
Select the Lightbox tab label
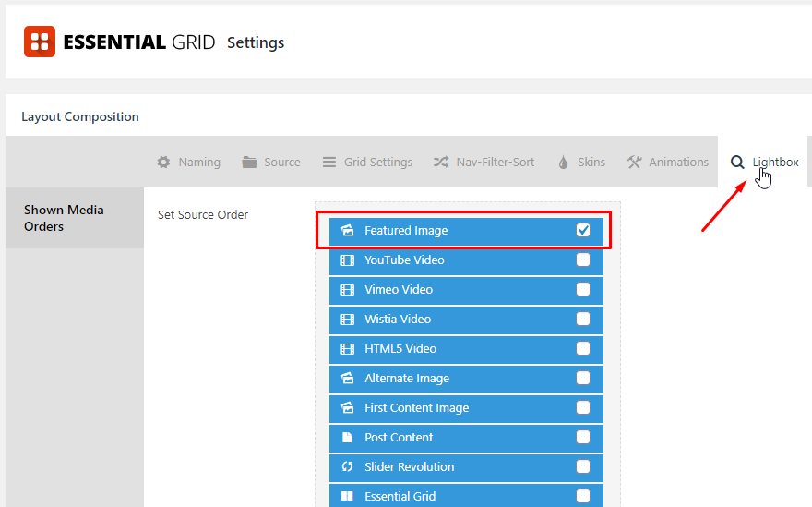tap(775, 163)
